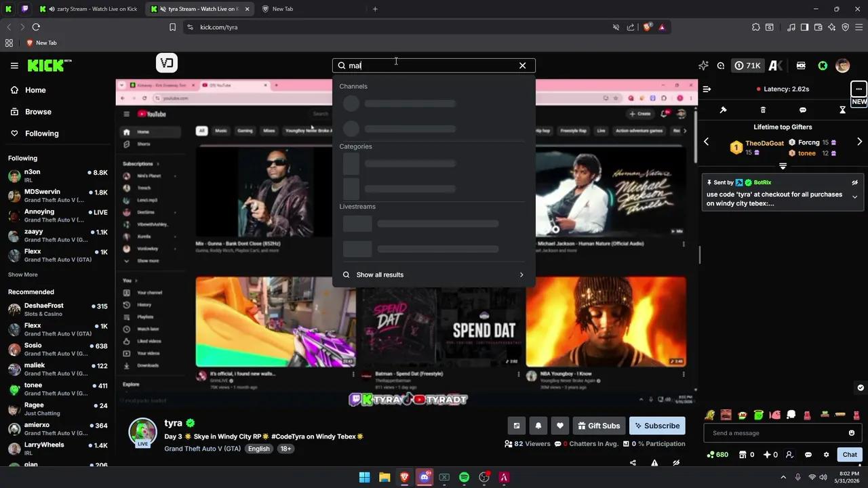Open DeshaeFrost recommended channel

tap(58, 309)
